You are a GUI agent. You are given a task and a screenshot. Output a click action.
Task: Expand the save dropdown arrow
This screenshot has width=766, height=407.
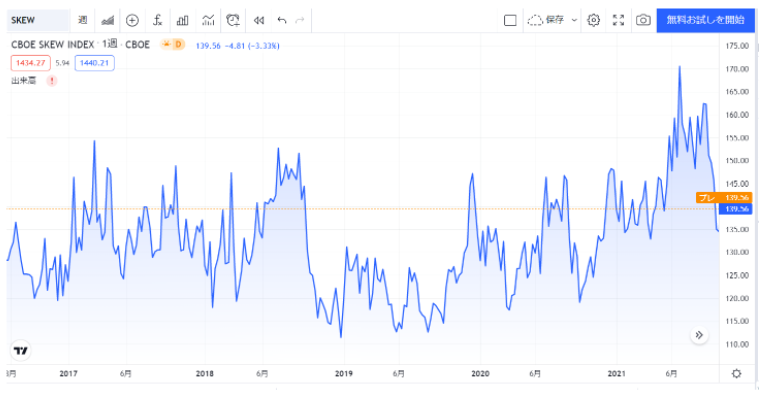tap(574, 20)
